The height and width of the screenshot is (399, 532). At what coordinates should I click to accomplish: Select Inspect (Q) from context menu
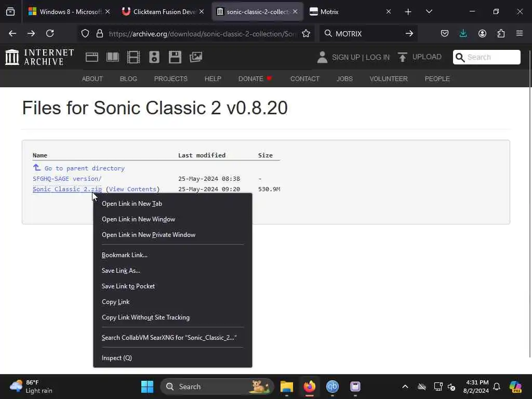tap(172, 358)
